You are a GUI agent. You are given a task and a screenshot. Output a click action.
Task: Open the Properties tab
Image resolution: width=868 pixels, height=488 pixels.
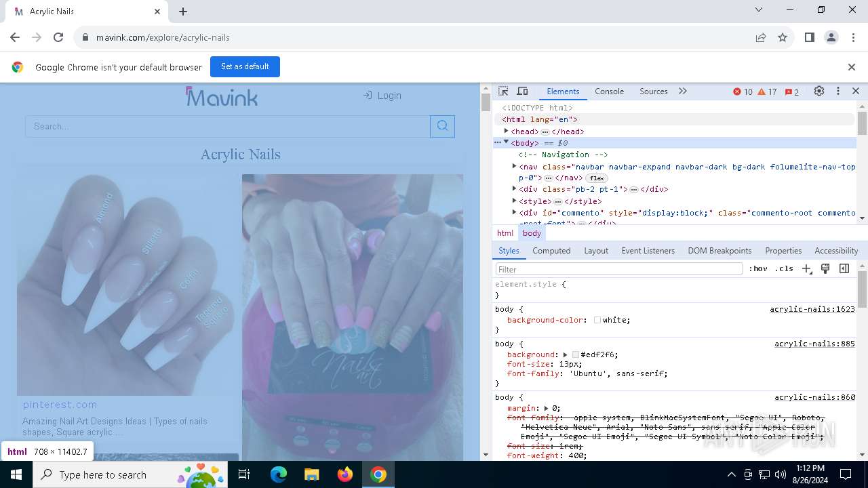pyautogui.click(x=783, y=251)
